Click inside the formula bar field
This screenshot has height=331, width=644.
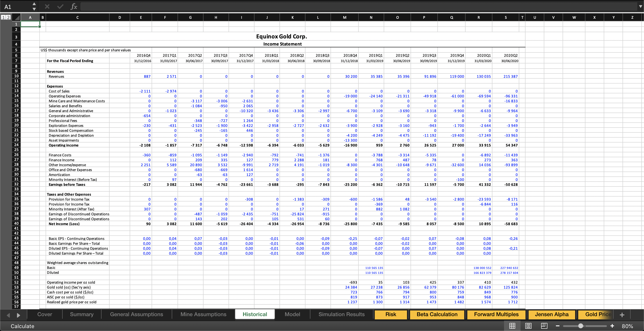pyautogui.click(x=359, y=6)
